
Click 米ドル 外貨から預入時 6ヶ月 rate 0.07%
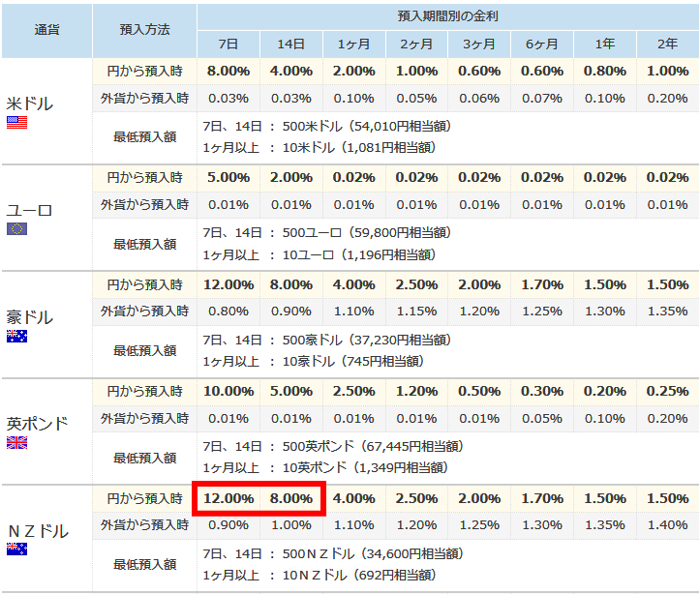542,98
